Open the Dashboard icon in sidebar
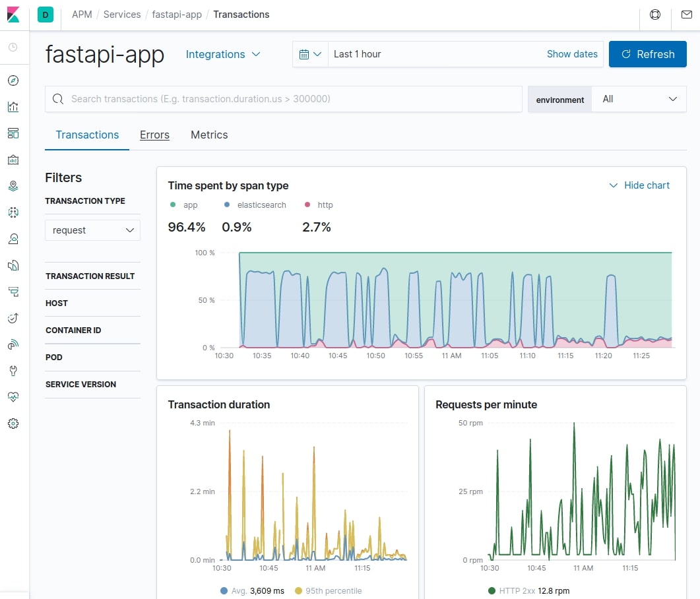Screen dimensions: 700x599 point(13,133)
